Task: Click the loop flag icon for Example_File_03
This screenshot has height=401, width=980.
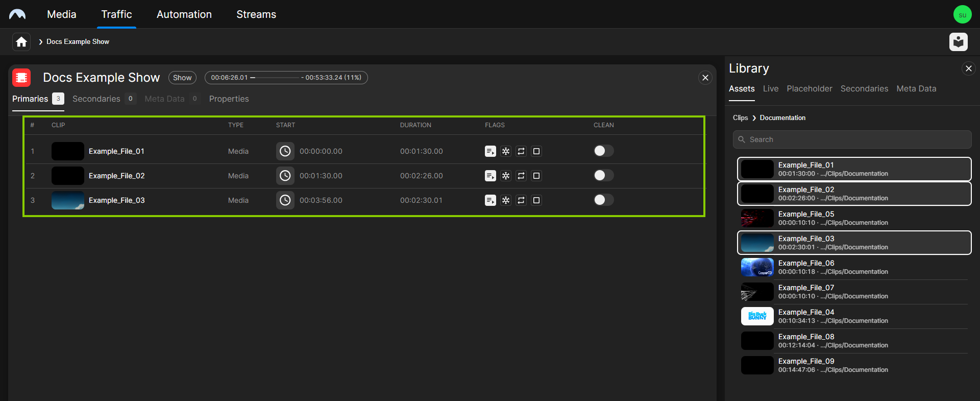Action: [521, 200]
